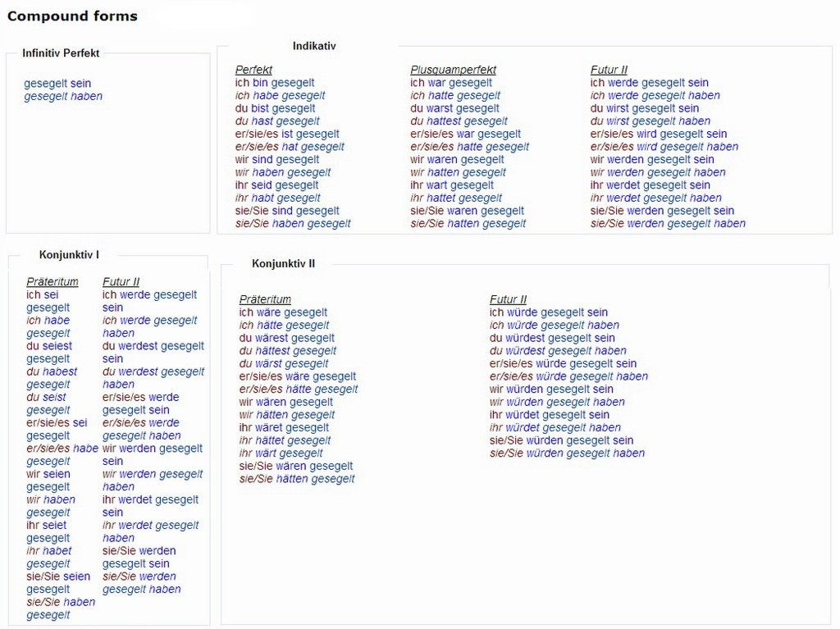Click 'gesegelt haben' under Infinitiv Perfekt

(x=63, y=96)
